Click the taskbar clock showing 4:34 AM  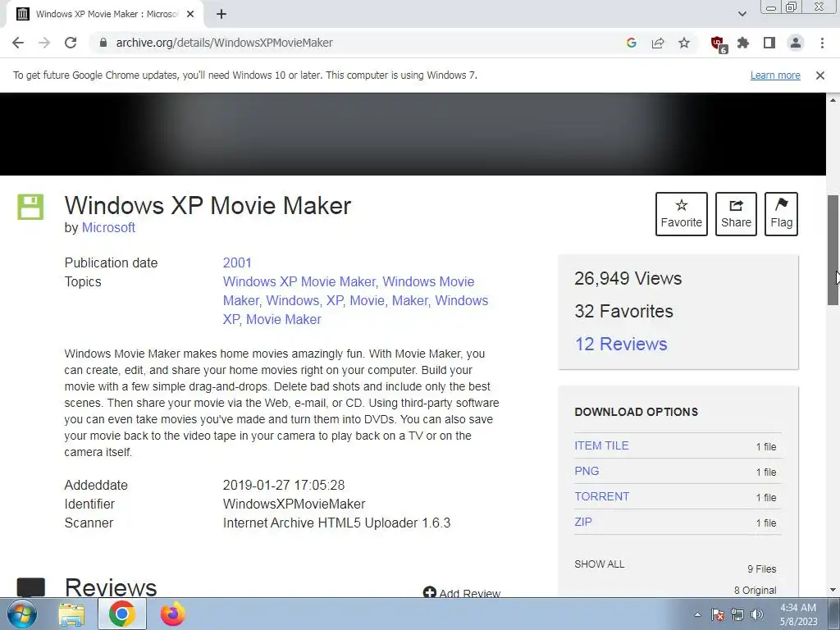click(x=798, y=614)
